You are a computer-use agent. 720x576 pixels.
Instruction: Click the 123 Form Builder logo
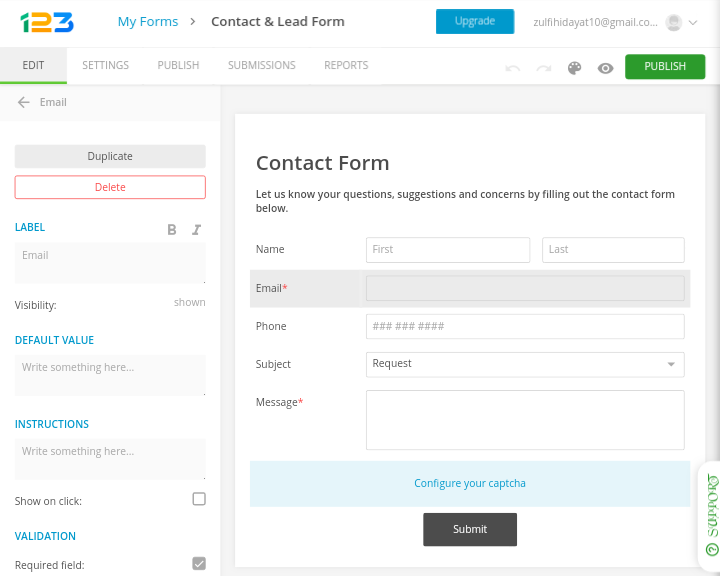pos(47,22)
